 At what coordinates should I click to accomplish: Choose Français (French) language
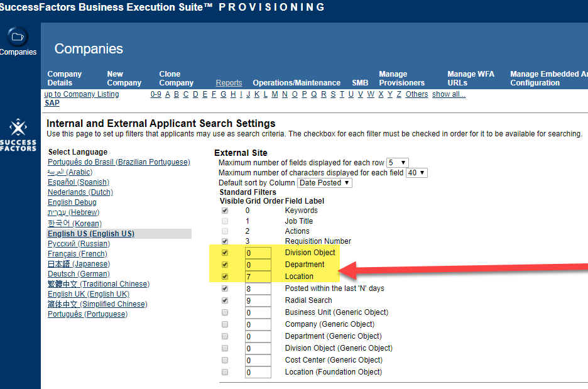(x=77, y=254)
